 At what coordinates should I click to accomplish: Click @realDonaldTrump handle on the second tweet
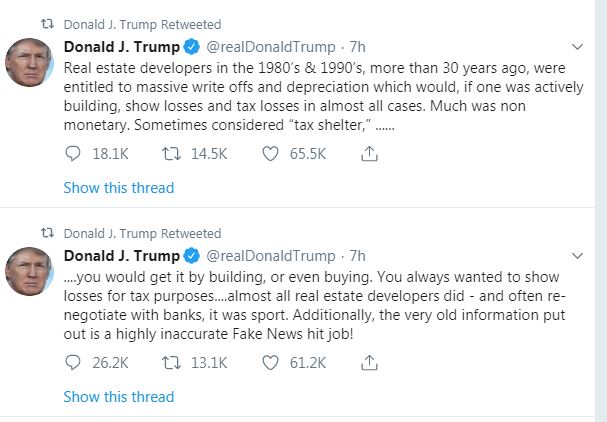click(270, 256)
